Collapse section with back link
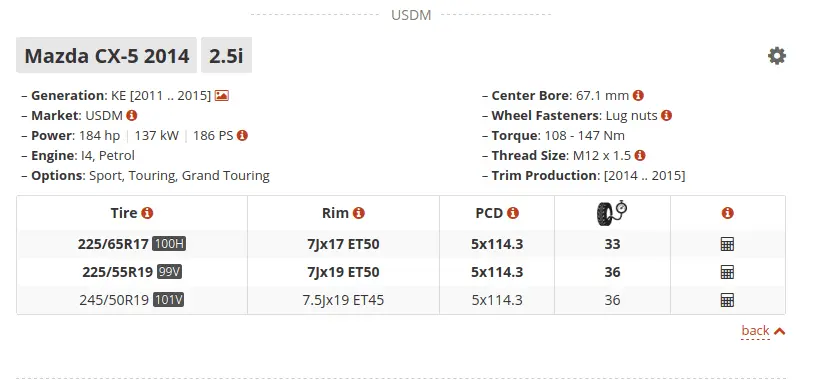The height and width of the screenshot is (380, 835). click(x=763, y=331)
